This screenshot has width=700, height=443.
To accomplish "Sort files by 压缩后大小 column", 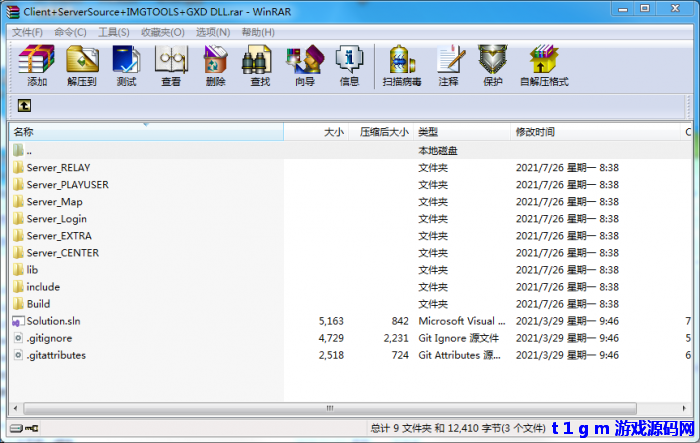I will tap(383, 132).
